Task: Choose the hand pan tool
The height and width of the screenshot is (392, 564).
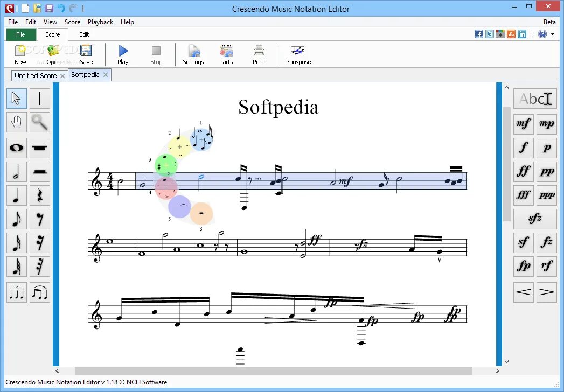Action: pyautogui.click(x=17, y=122)
